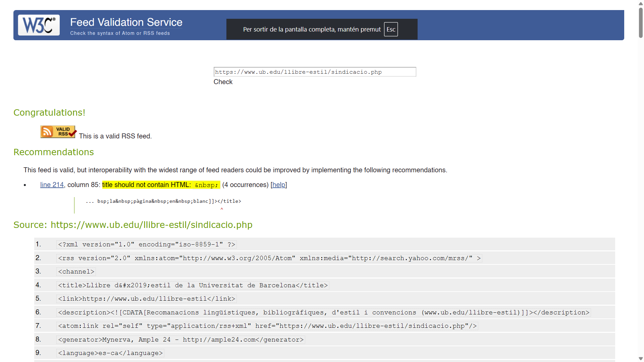Open the help link for recommendation
This screenshot has width=644, height=362.
(279, 185)
